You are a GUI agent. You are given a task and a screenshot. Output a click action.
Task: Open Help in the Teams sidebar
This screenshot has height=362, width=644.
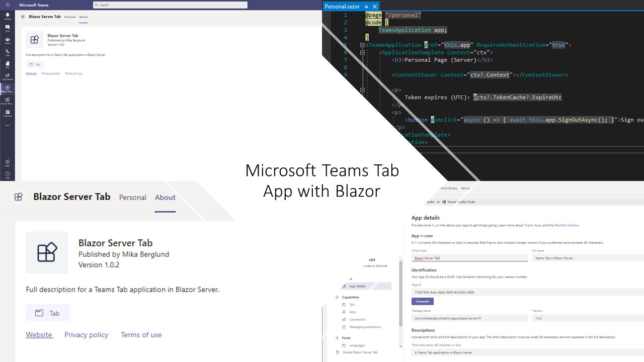[8, 175]
